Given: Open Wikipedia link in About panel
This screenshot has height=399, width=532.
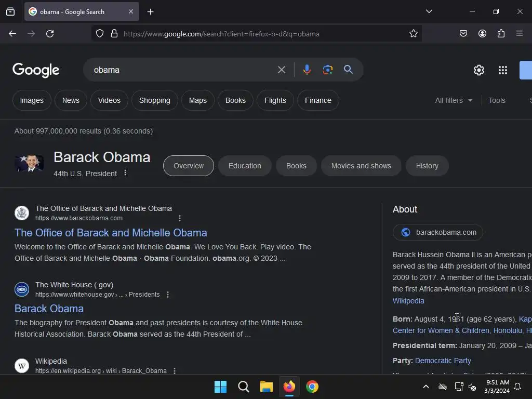Looking at the screenshot, I should [408, 301].
